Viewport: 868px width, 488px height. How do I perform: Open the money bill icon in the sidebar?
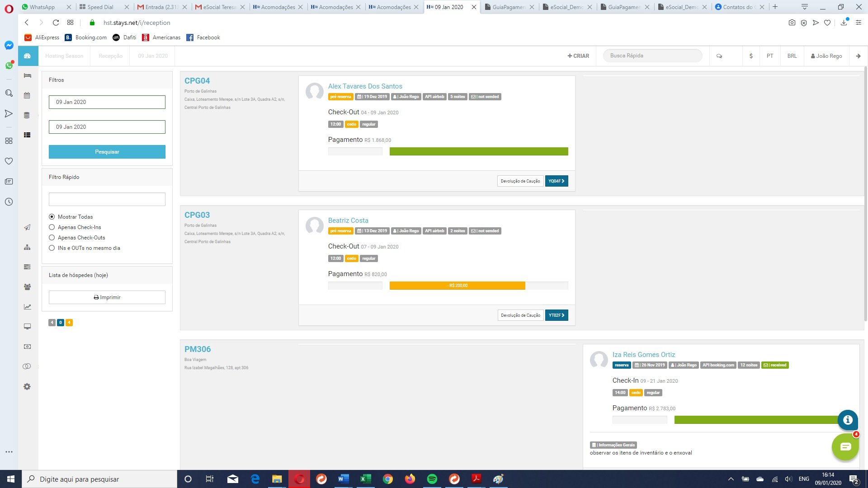[27, 347]
